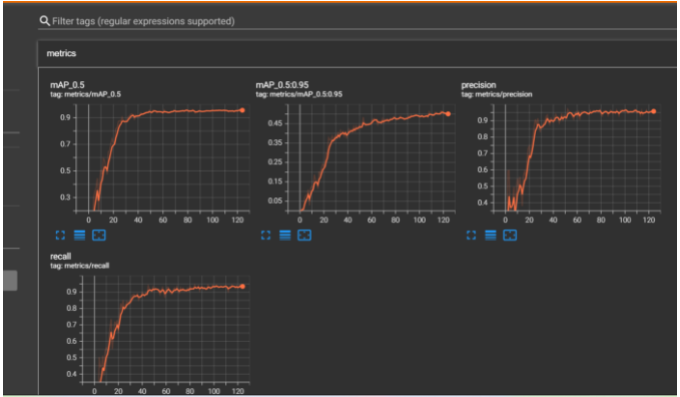Fit domain to data on precision chart
Screen dimensions: 680x397
[x=510, y=235]
